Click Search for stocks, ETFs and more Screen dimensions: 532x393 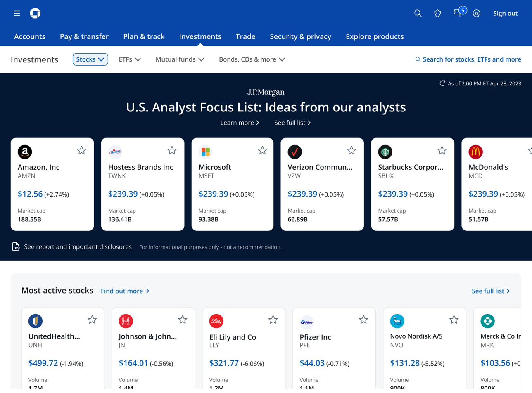point(468,59)
